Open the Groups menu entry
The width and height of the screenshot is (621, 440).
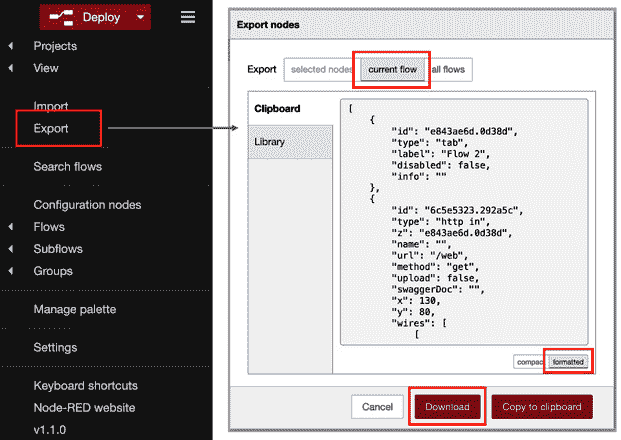click(53, 271)
